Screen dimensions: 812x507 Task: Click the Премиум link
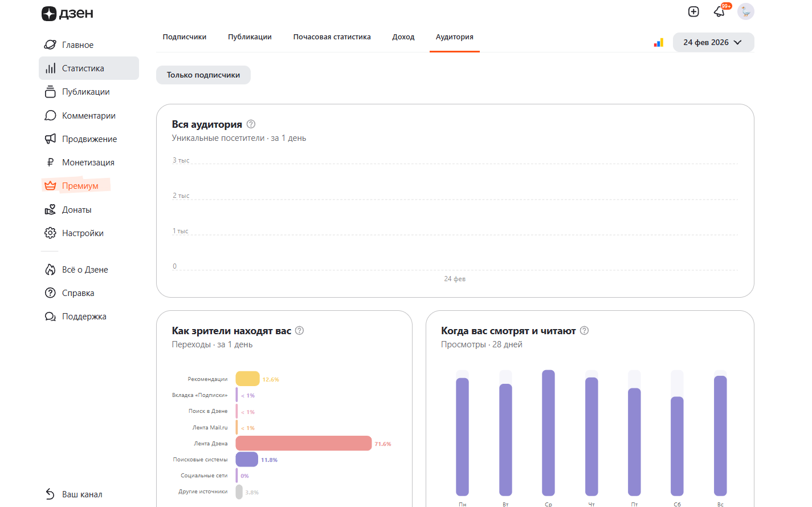[x=80, y=186]
